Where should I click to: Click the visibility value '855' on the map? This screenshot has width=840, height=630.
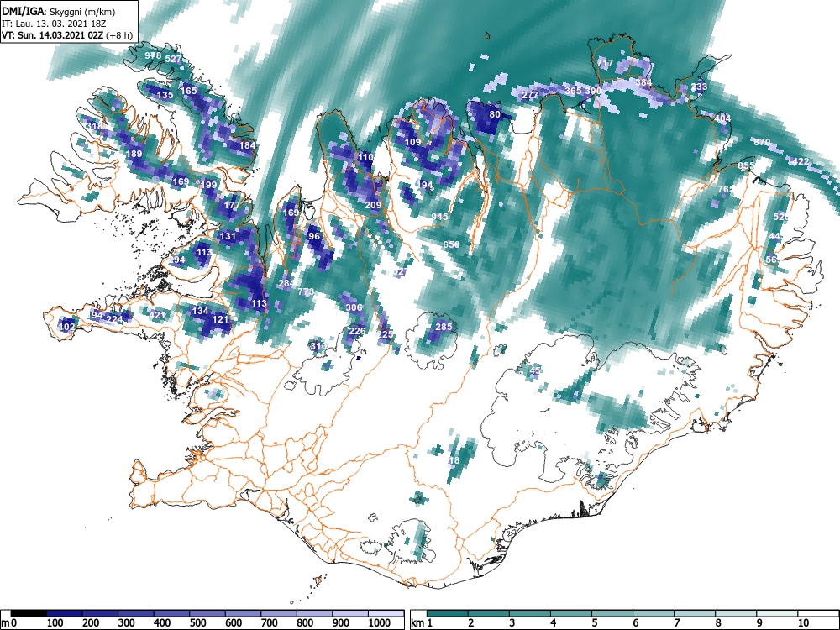[746, 165]
